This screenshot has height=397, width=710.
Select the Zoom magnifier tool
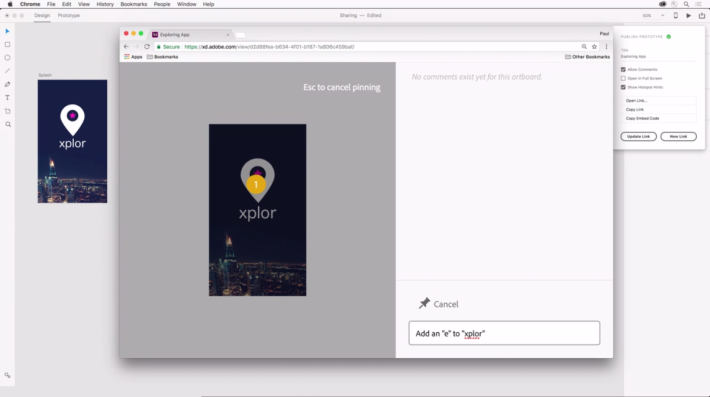pos(8,124)
